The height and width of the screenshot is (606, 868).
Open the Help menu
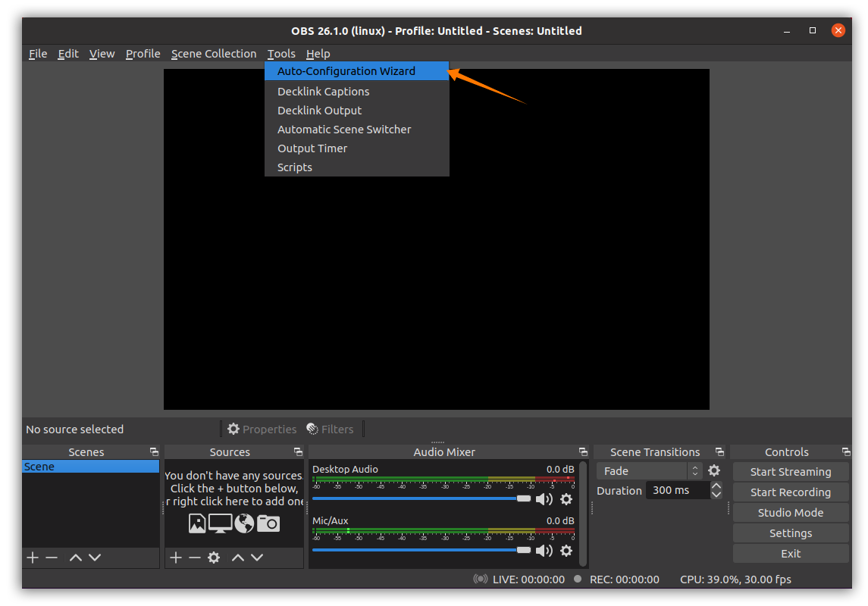pyautogui.click(x=318, y=54)
